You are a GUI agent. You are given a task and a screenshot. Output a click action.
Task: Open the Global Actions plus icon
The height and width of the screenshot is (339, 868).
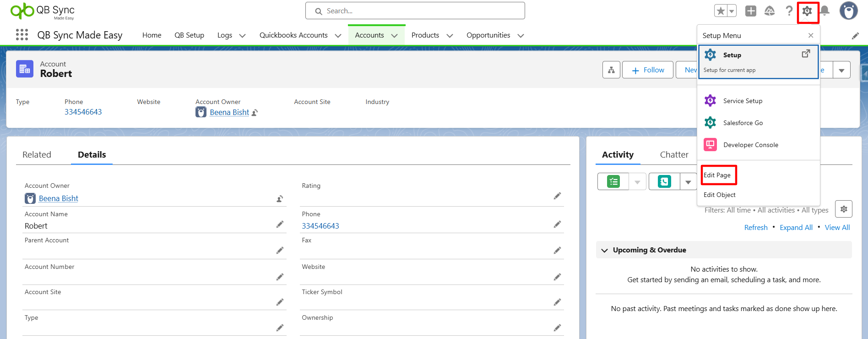pyautogui.click(x=751, y=11)
